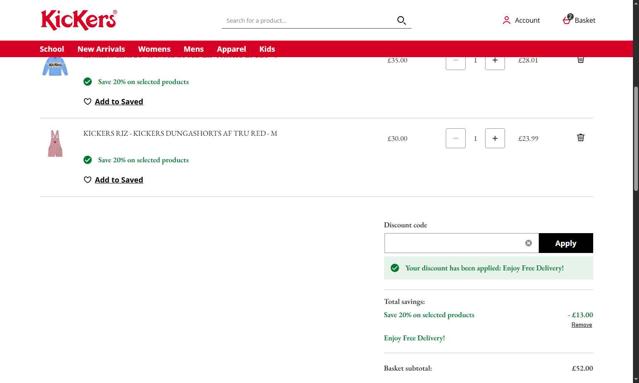
Task: Click the heart icon for the £35.00 sweatshirt
Action: point(87,101)
